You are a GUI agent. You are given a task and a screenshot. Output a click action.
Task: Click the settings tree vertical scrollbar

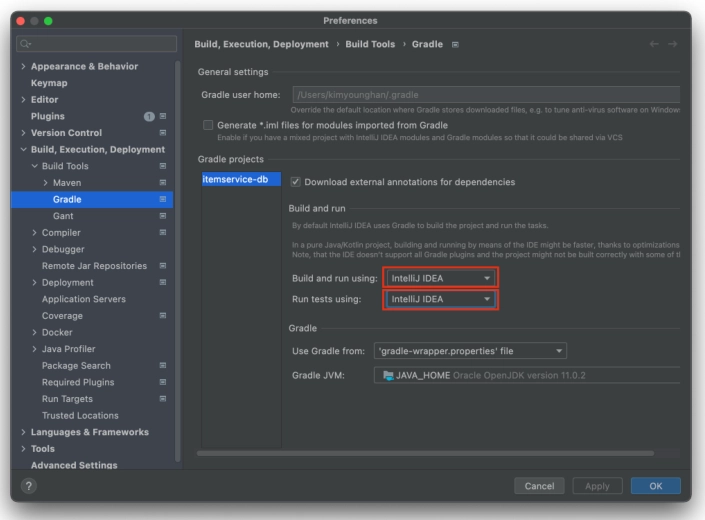177,261
